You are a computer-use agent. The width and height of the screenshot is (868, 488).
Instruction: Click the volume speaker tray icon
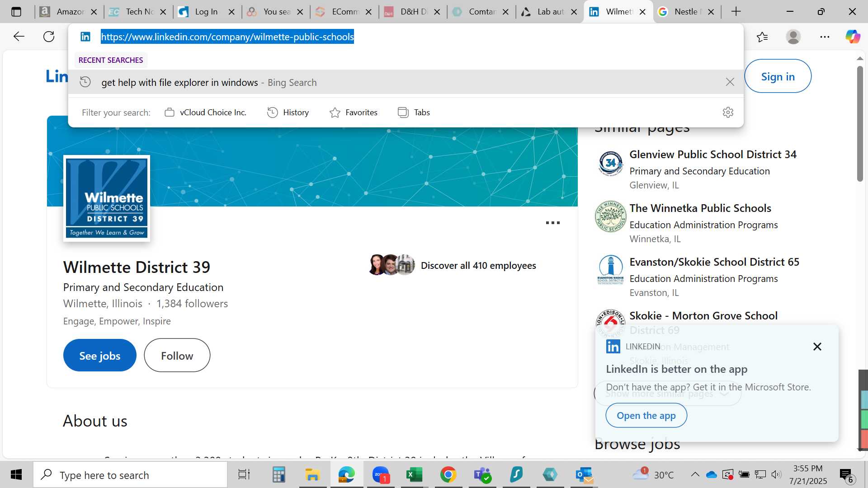coord(776,474)
